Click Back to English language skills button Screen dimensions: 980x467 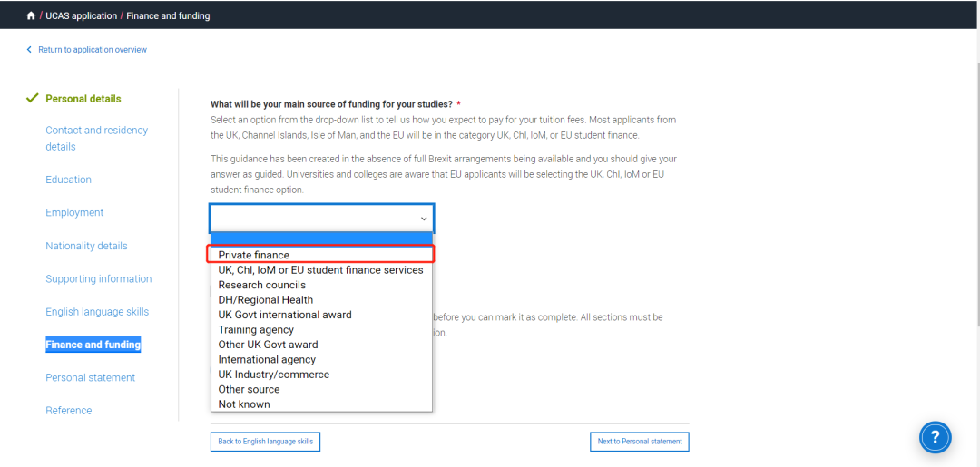(x=266, y=442)
